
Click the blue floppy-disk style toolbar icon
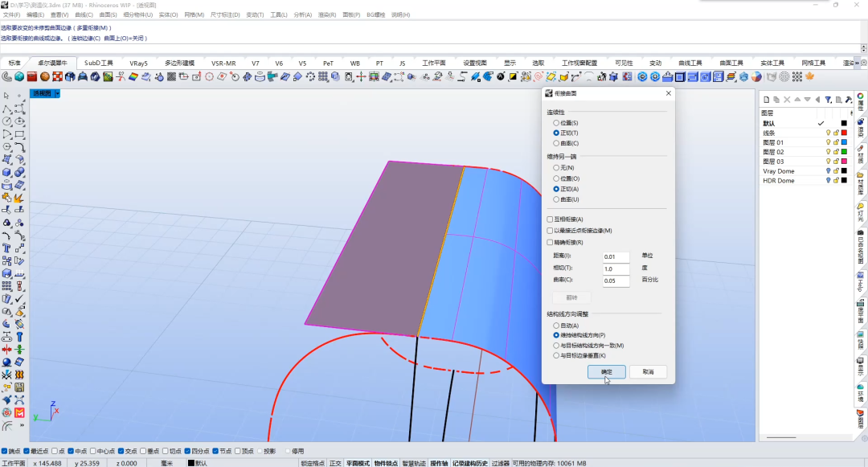[x=719, y=77]
